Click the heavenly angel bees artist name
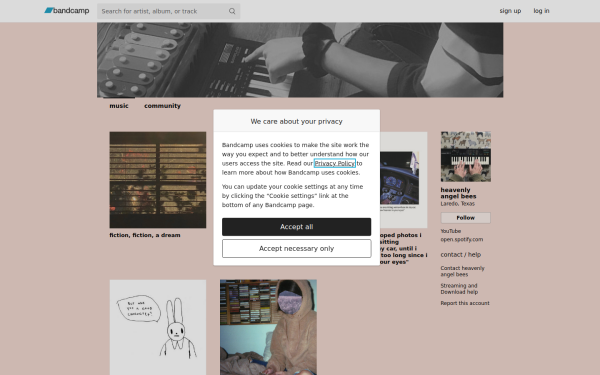600x375 pixels. 458,193
